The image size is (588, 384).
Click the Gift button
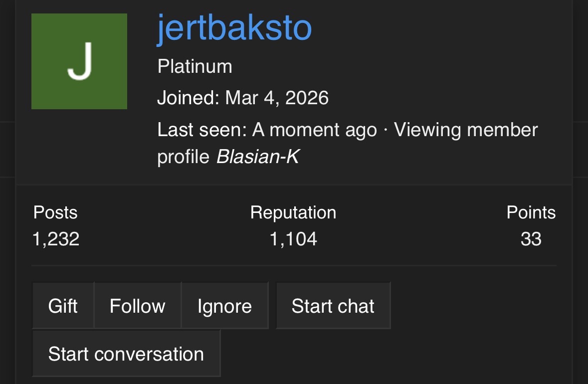63,306
